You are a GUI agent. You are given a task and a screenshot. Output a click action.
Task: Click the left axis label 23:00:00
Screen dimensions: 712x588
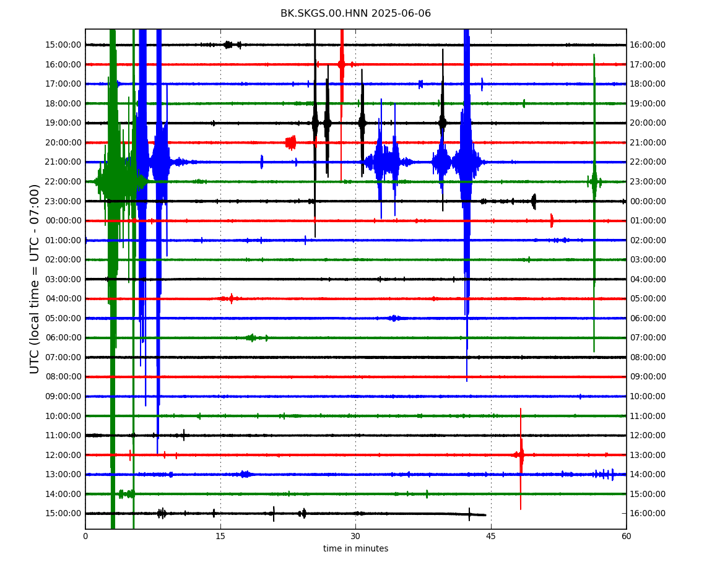pyautogui.click(x=63, y=201)
